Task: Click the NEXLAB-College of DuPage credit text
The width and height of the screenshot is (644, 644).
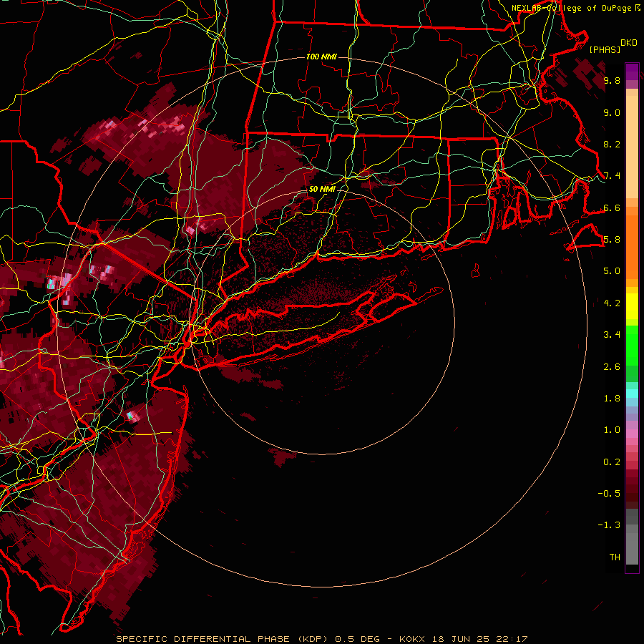Action: 572,8
